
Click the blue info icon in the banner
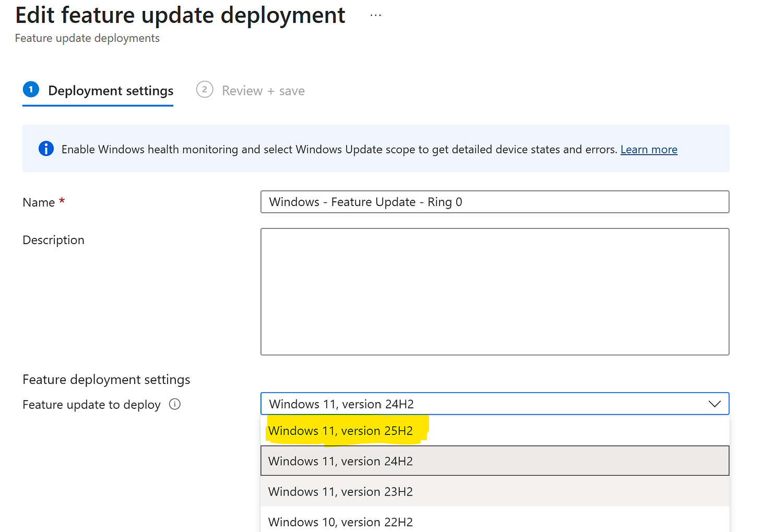click(46, 149)
